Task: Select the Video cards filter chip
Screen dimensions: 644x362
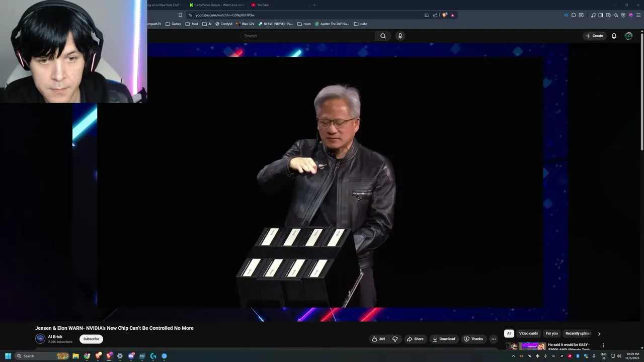Action: coord(528,333)
